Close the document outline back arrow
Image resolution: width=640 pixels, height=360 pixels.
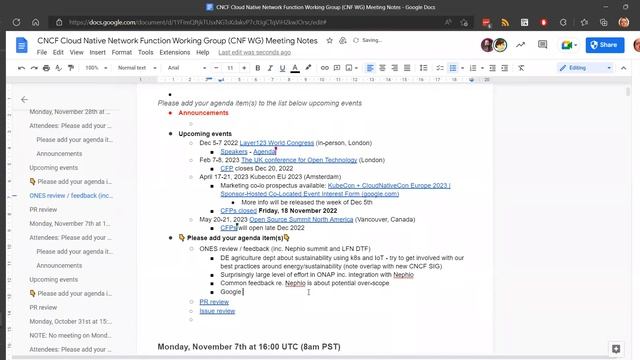[x=24, y=100]
